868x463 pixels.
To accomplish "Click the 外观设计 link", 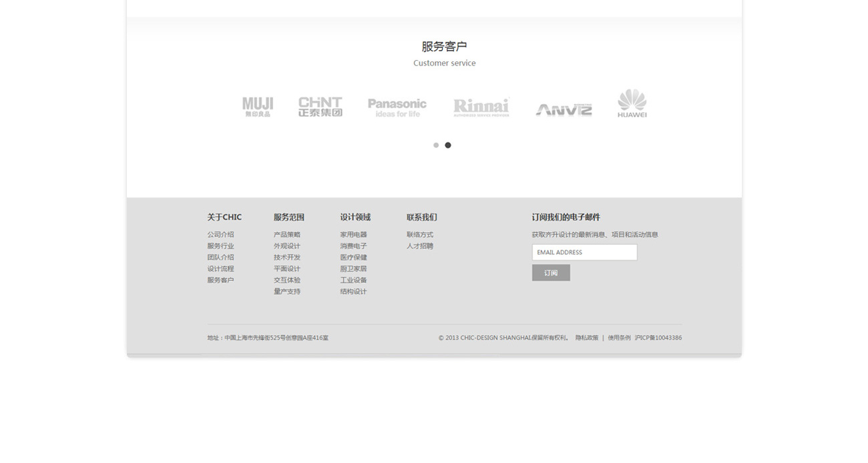I will click(287, 246).
